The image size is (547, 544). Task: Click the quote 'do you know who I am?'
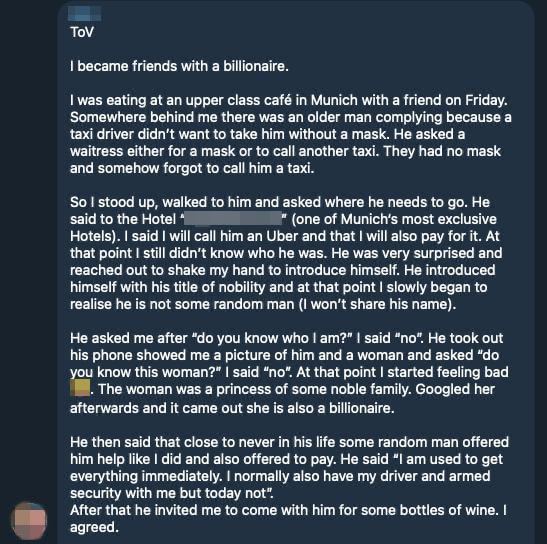272,338
